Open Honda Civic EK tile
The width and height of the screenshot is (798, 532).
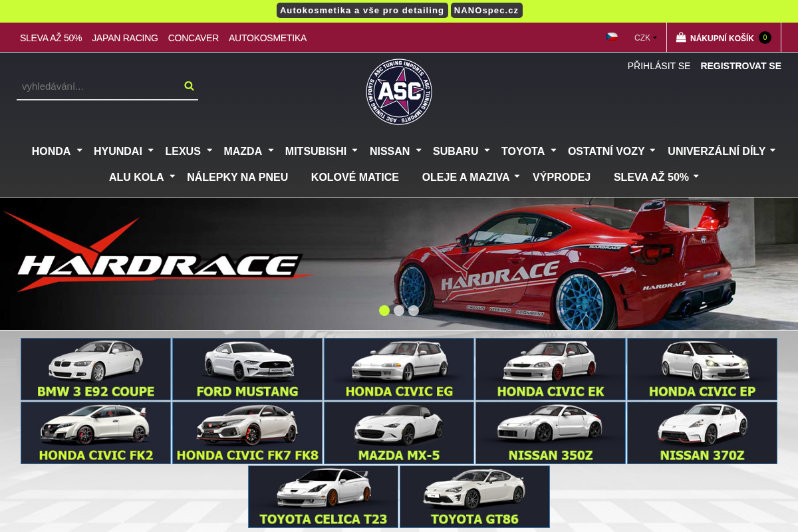point(551,369)
